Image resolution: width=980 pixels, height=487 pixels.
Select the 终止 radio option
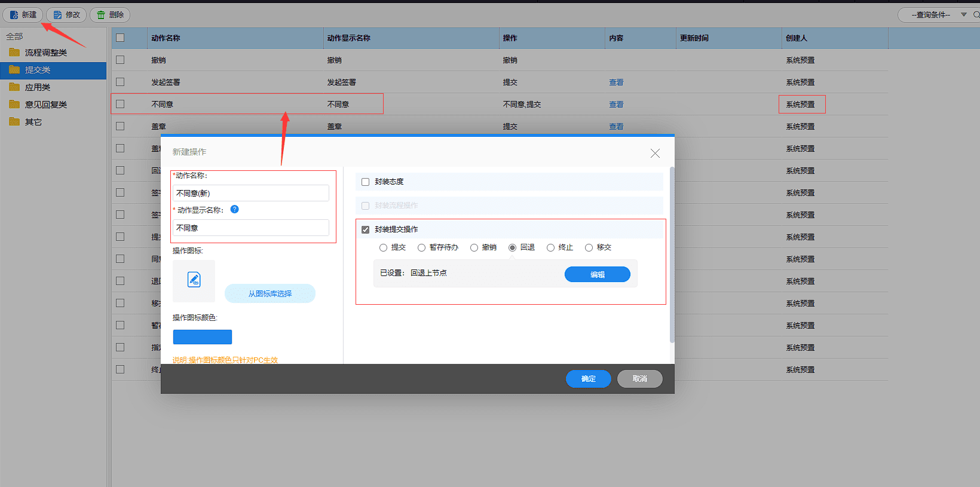tap(550, 247)
